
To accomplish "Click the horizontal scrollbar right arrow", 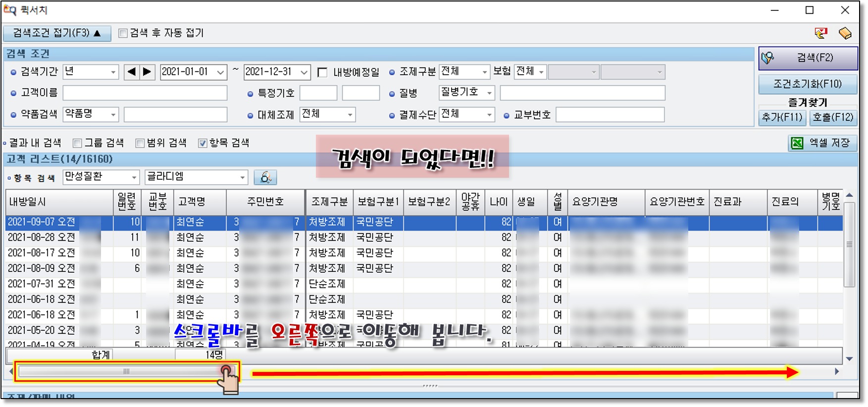I will click(837, 371).
